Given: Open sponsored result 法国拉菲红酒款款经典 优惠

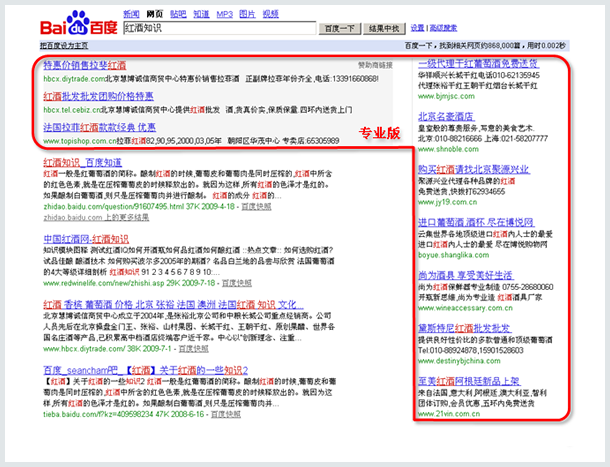Looking at the screenshot, I should coord(100,127).
